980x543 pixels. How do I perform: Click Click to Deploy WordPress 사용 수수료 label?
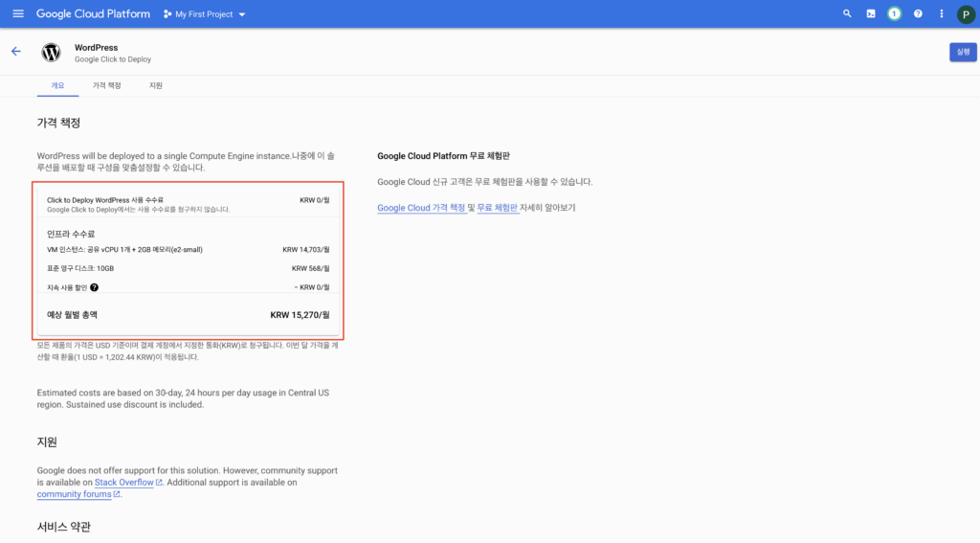(x=105, y=200)
